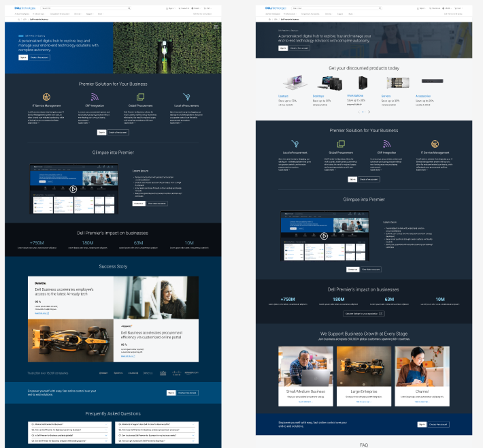This screenshot has height=448, width=483.
Task: Expand FAQ question Q3 on left page
Action: coord(69,435)
